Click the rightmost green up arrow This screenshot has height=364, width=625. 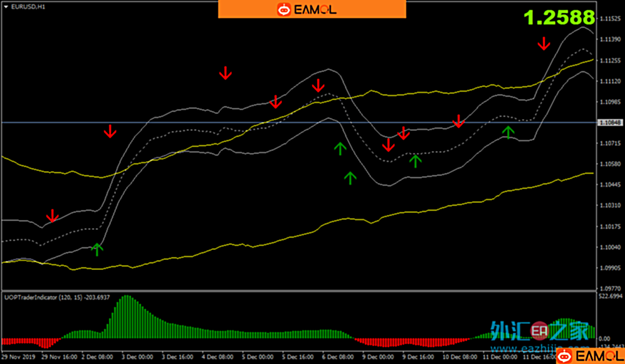click(x=508, y=131)
